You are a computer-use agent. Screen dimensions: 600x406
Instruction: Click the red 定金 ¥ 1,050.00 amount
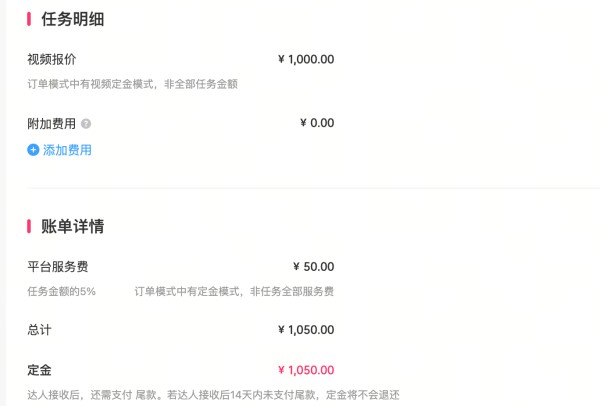coord(306,370)
